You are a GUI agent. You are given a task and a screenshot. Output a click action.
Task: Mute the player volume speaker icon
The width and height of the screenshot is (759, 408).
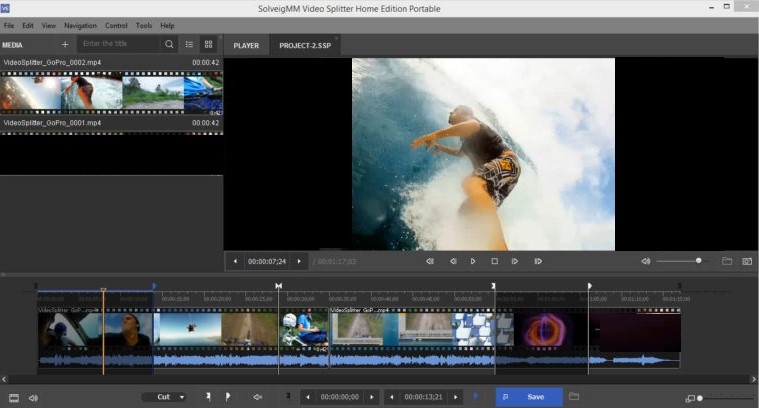click(x=645, y=261)
